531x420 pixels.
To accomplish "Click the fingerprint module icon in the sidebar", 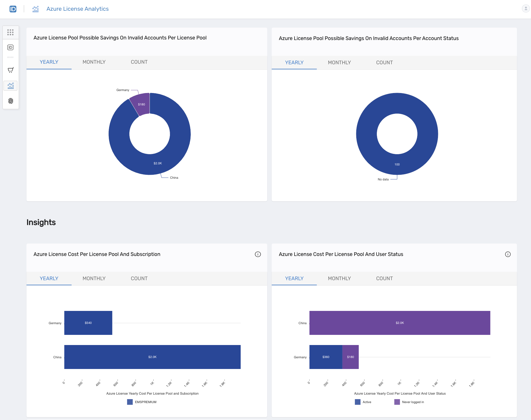I will 10,101.
